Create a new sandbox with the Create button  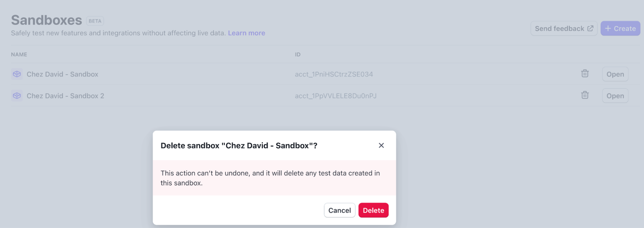click(x=620, y=28)
